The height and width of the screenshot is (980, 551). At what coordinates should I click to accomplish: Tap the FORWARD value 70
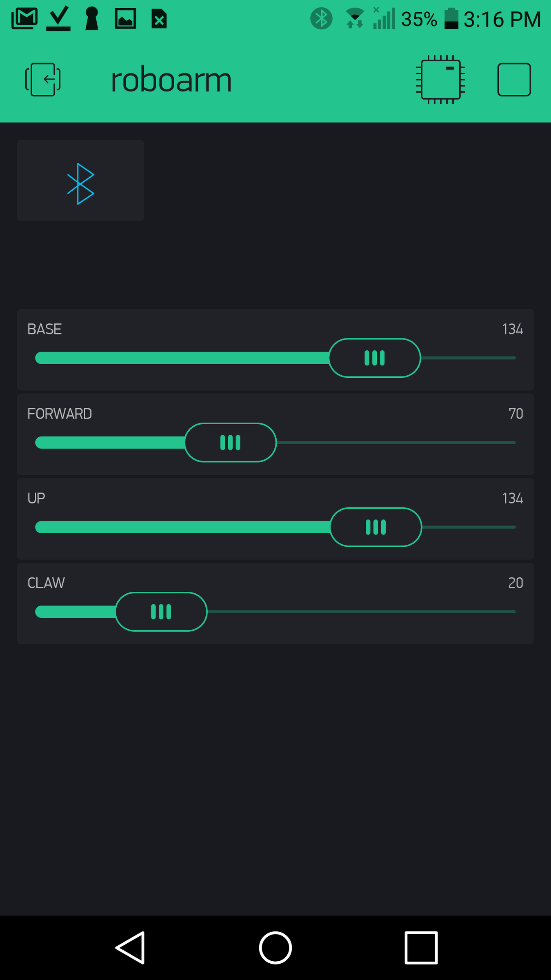click(x=515, y=414)
